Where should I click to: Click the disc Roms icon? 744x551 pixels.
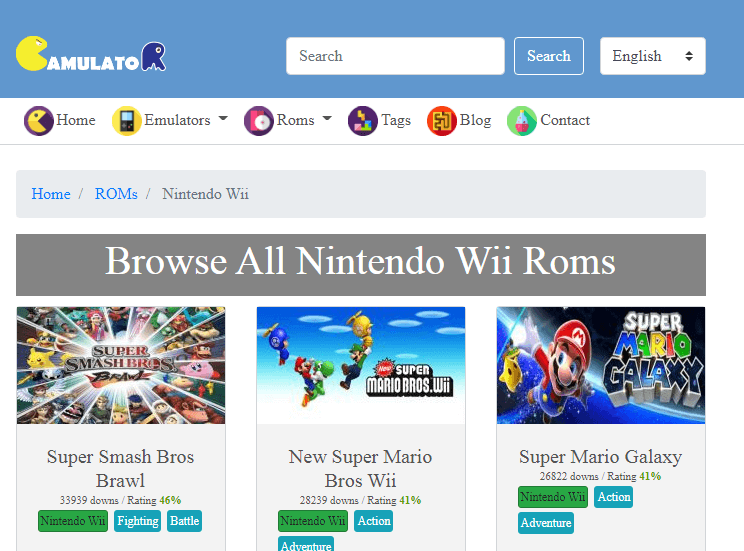tap(259, 121)
